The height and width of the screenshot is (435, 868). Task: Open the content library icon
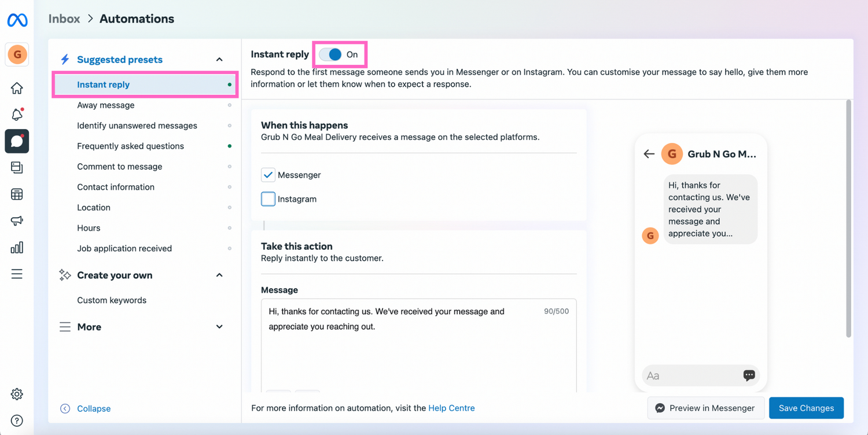point(17,167)
